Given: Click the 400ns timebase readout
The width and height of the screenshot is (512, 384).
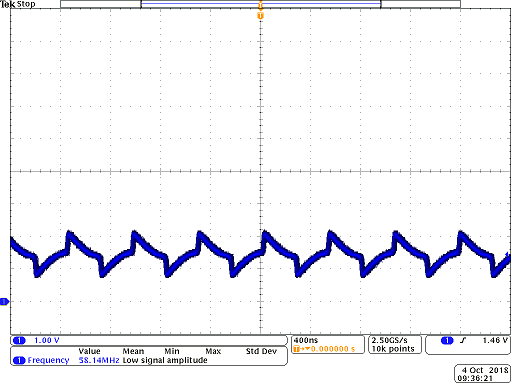Looking at the screenshot, I should click(306, 340).
